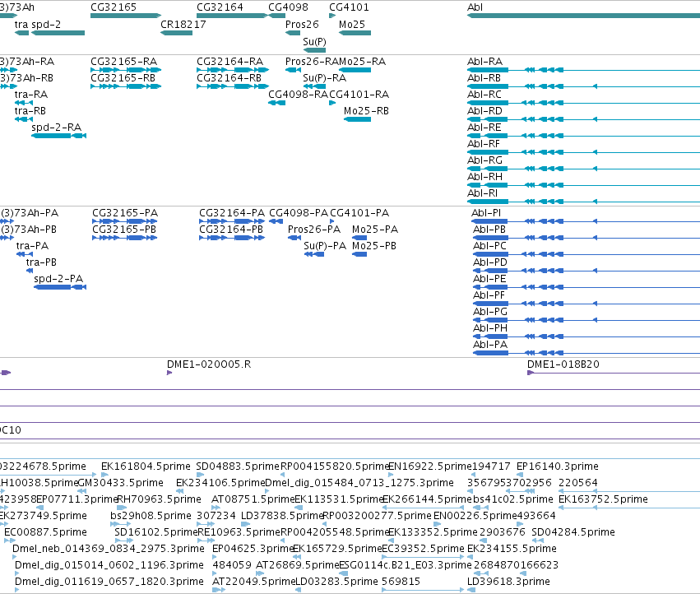Click transcript CG32164-RB

coord(229,77)
